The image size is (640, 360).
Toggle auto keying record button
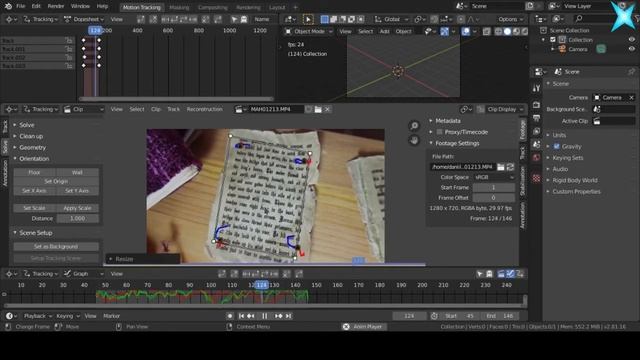point(230,316)
